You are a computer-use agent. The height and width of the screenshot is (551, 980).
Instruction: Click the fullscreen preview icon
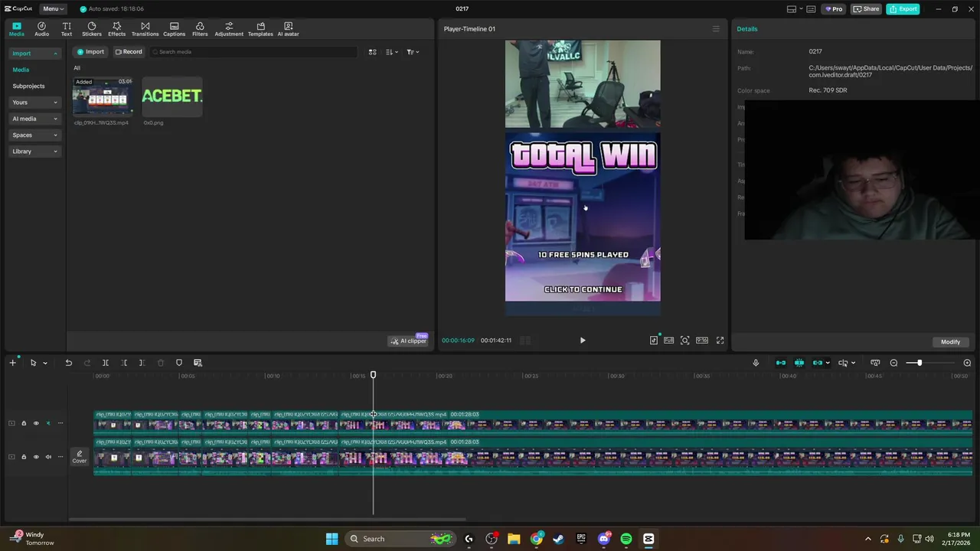[x=720, y=341]
